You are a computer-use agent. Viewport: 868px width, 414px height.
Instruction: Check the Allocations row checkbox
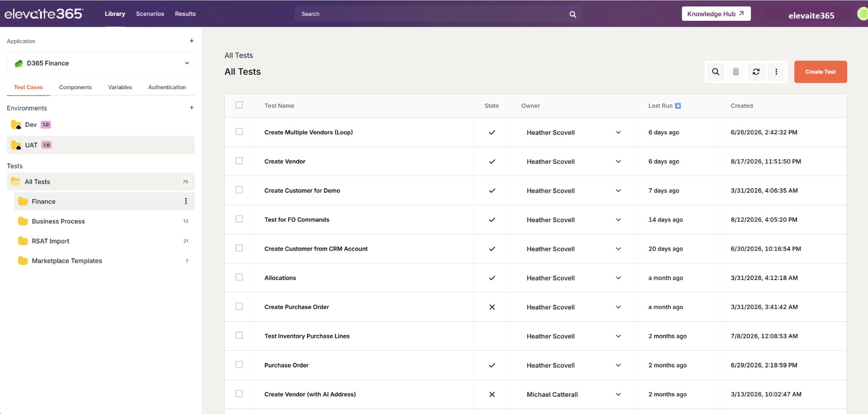239,277
